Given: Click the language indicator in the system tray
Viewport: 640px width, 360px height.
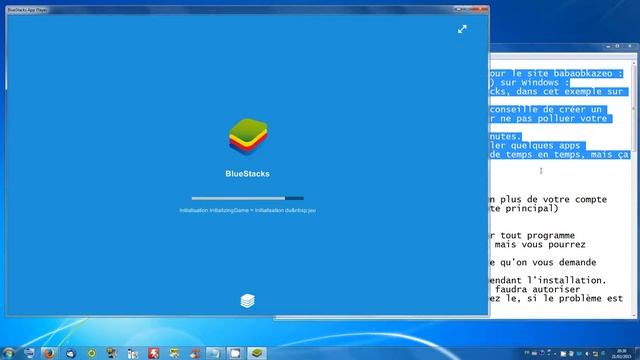Looking at the screenshot, I should pyautogui.click(x=527, y=353).
